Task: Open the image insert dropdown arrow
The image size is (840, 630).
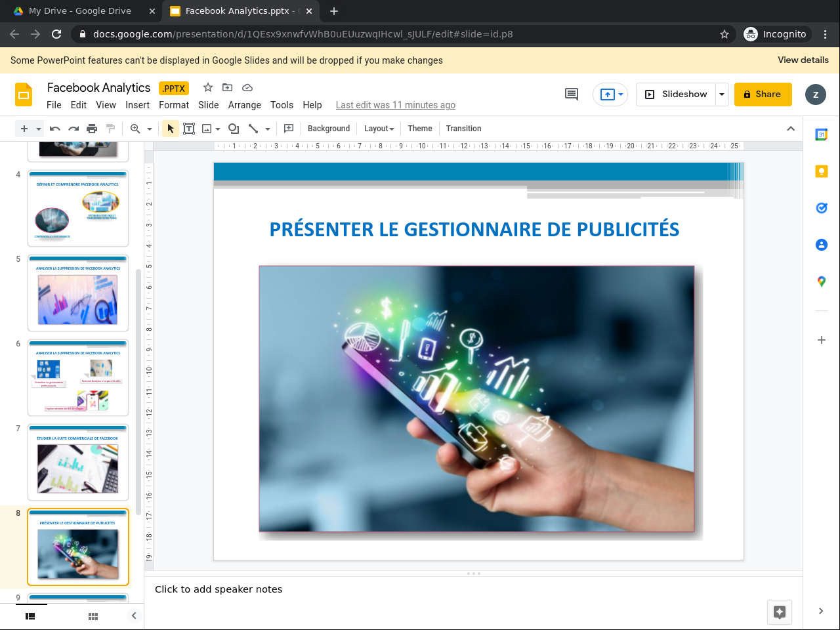Action: [x=218, y=129]
